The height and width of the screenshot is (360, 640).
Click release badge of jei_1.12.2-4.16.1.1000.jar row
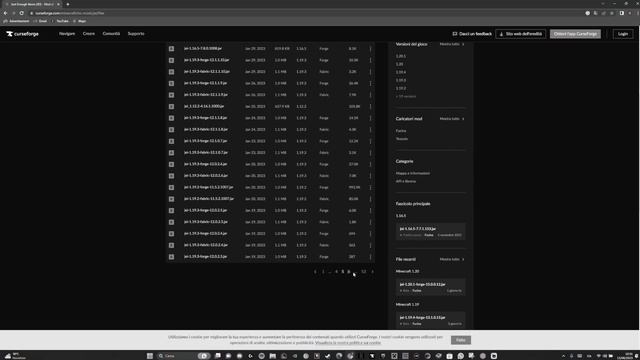click(x=171, y=106)
